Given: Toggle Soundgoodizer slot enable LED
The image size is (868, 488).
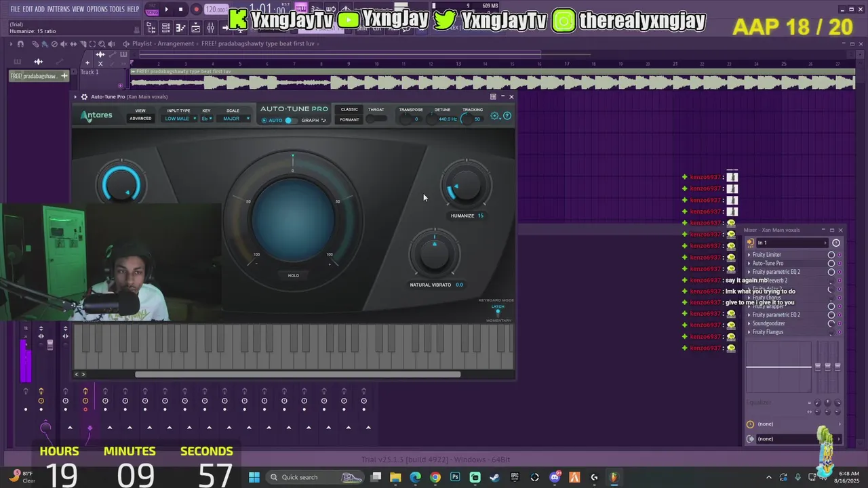Looking at the screenshot, I should point(840,323).
